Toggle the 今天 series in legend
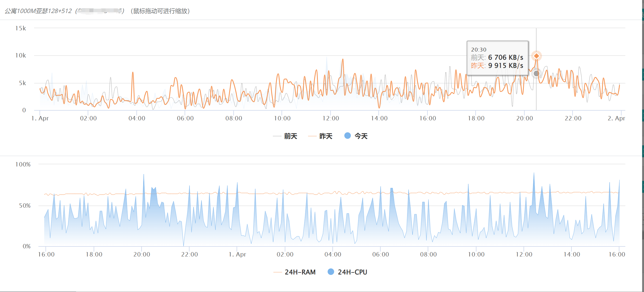This screenshot has width=644, height=292. (x=356, y=136)
